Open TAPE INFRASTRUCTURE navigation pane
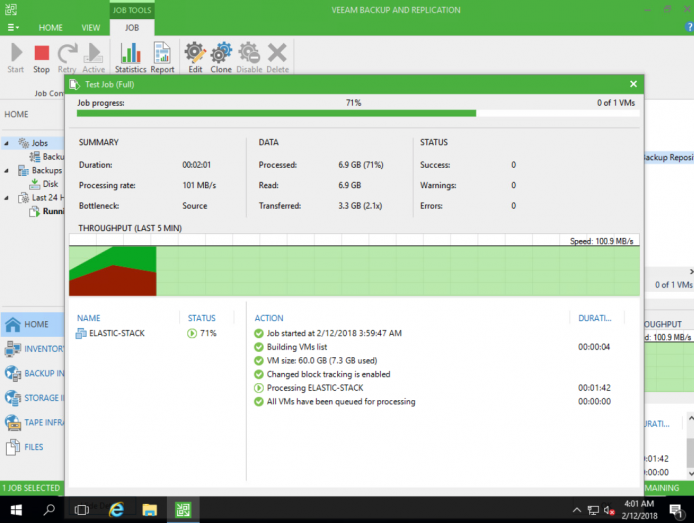The width and height of the screenshot is (694, 523). coord(33,423)
